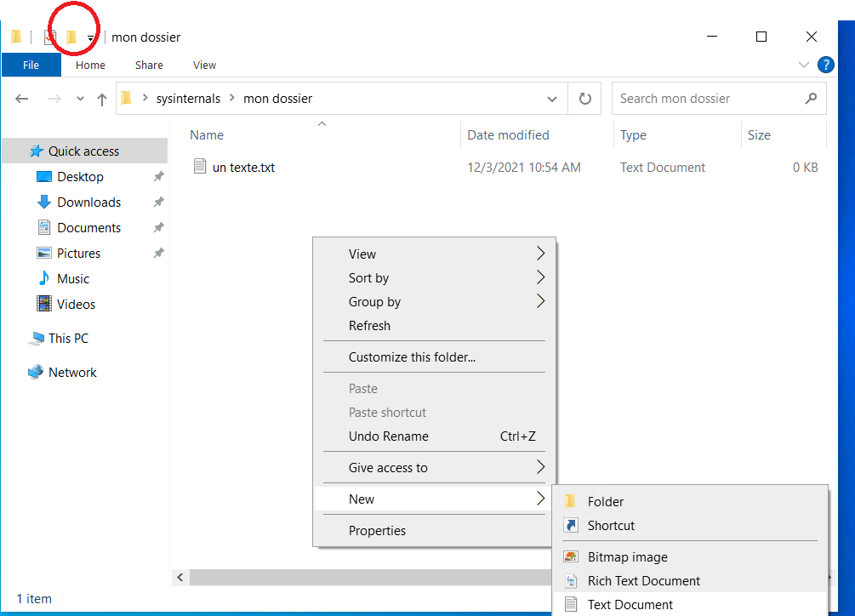This screenshot has width=855, height=616.
Task: Choose Text Document in the New submenu
Action: [630, 604]
